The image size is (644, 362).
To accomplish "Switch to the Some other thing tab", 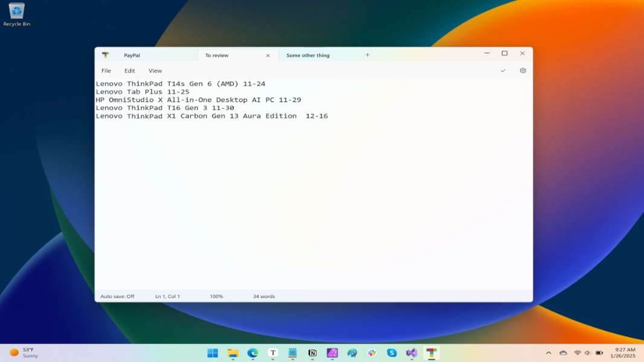I will tap(308, 55).
